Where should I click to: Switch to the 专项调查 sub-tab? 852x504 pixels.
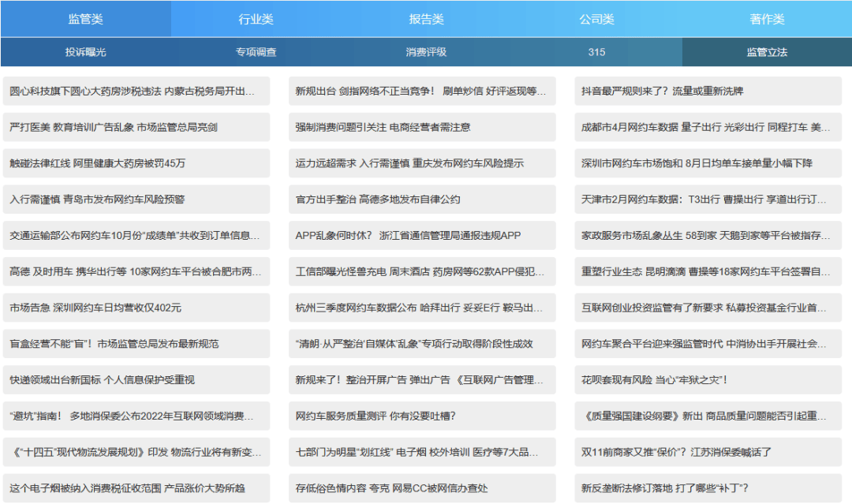pyautogui.click(x=256, y=52)
